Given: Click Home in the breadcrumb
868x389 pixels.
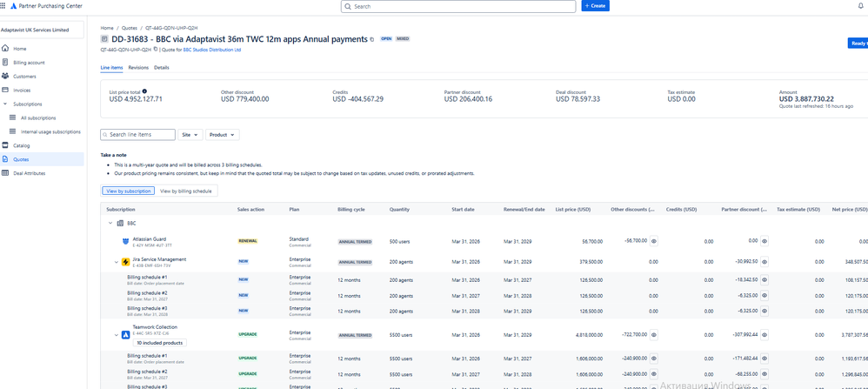Looking at the screenshot, I should [107, 27].
